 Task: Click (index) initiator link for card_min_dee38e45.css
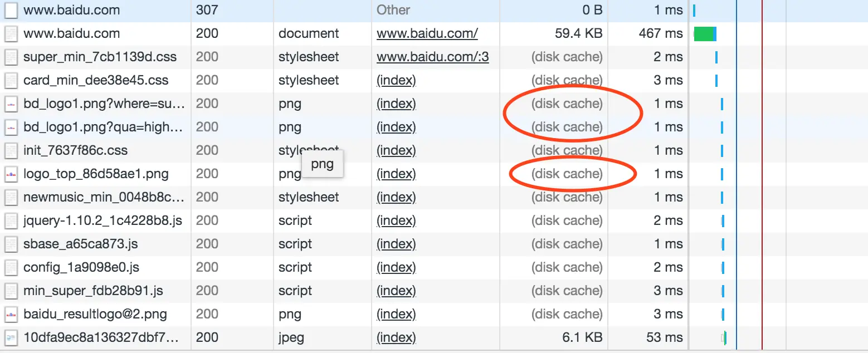click(396, 80)
